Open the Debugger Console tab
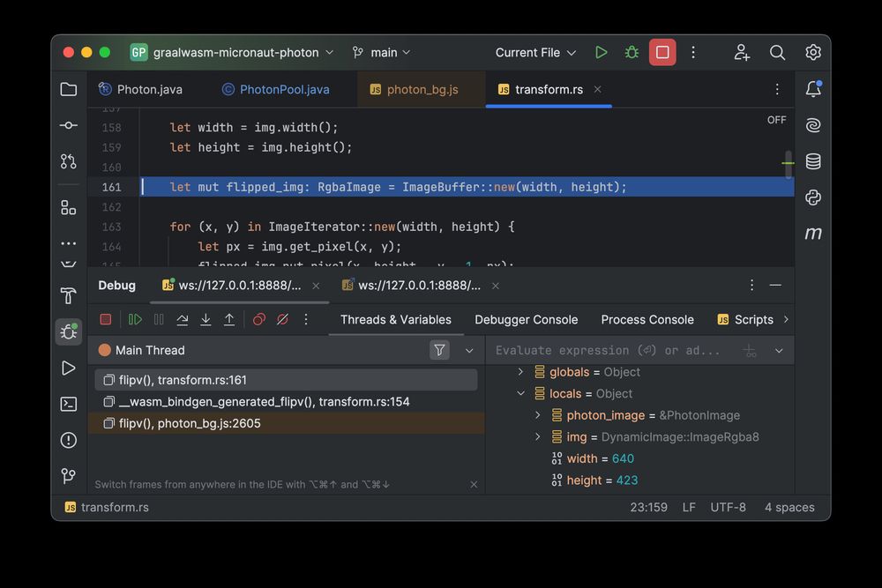882x588 pixels. click(526, 319)
